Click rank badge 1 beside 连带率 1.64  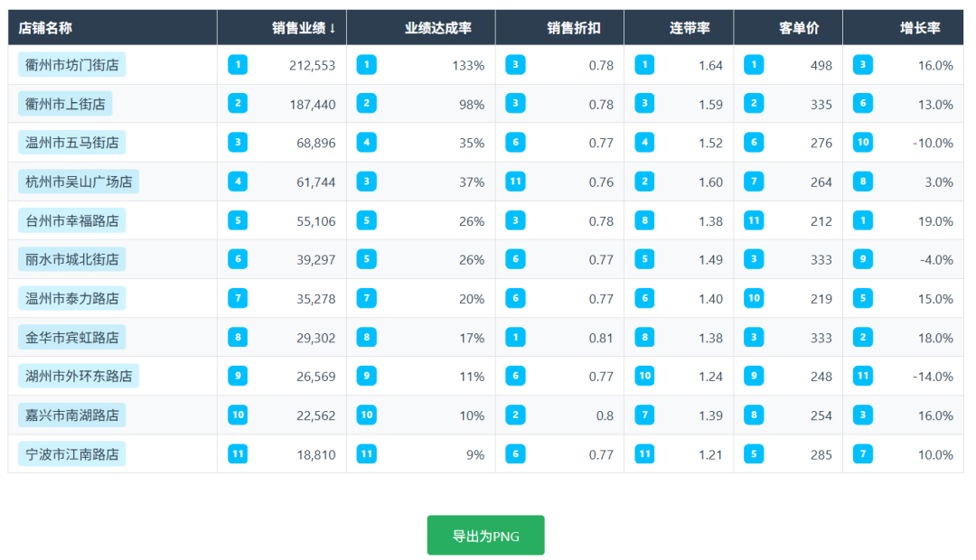tap(644, 65)
